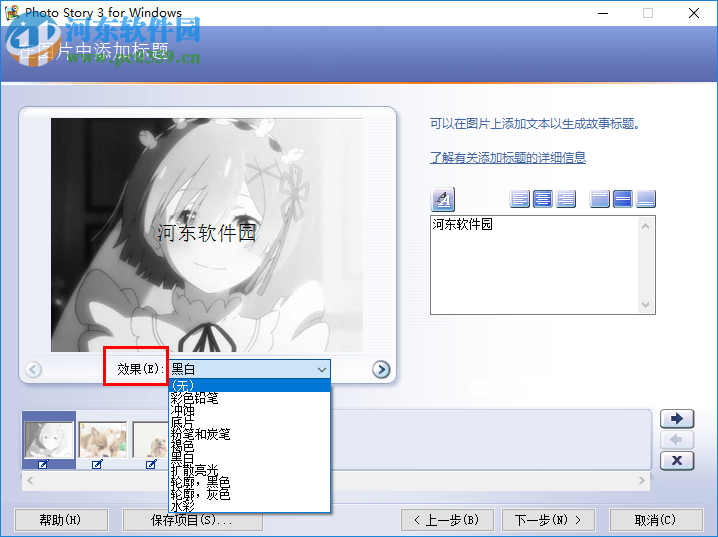Screen dimensions: 718x537
Task: Click text box scrollbar up arrow
Action: 646,226
